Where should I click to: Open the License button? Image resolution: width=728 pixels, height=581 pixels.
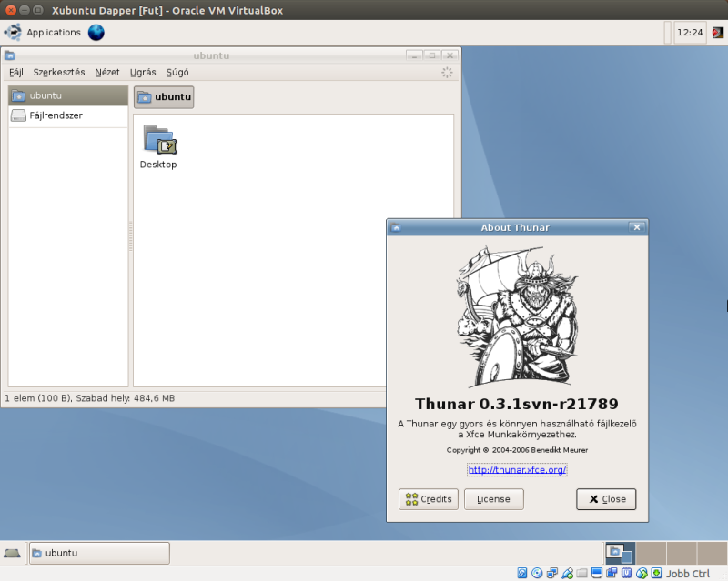(x=494, y=499)
